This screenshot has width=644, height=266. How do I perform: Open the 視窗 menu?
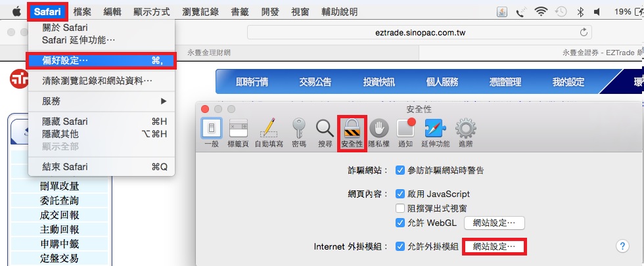[x=300, y=12]
